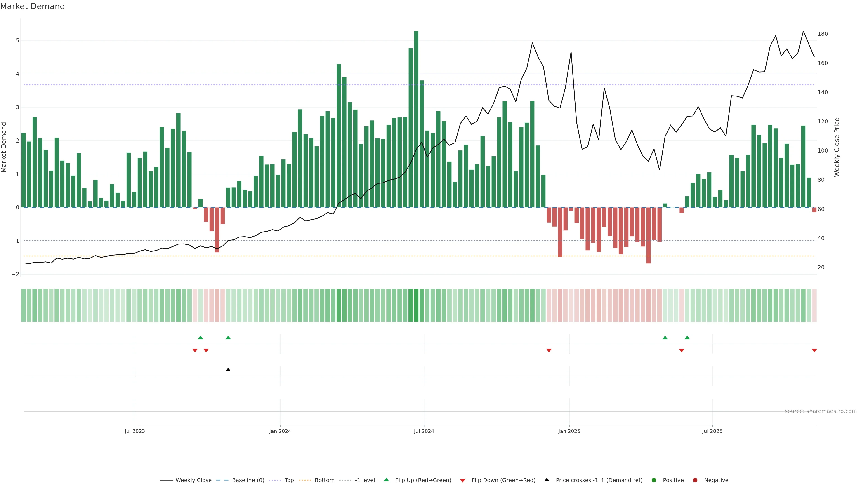Click the -1 level legend entry
Viewport: 868px width, 488px height.
(365, 480)
